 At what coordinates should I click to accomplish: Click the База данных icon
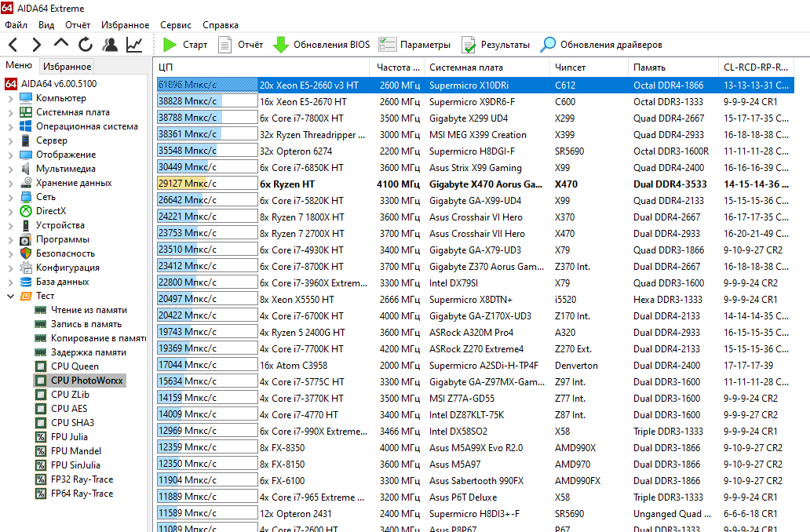click(26, 282)
